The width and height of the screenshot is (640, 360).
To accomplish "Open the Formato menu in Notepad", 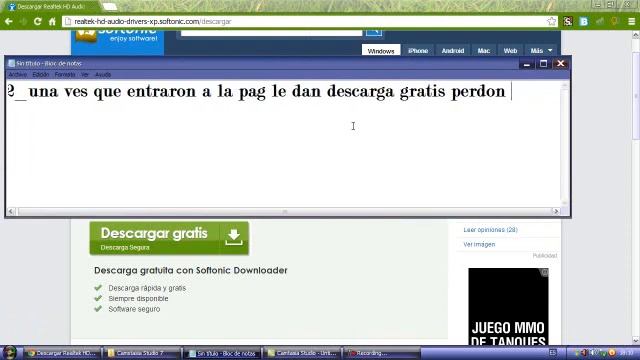I will point(65,75).
